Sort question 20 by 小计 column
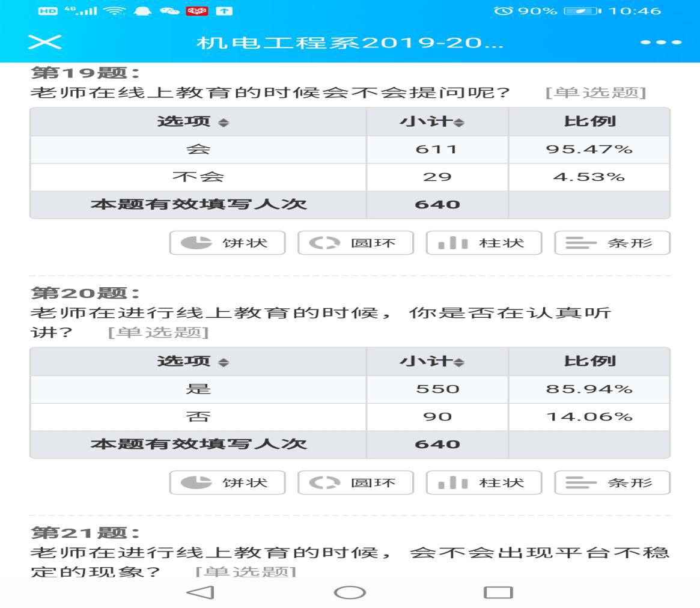This screenshot has width=700, height=608. (x=437, y=361)
